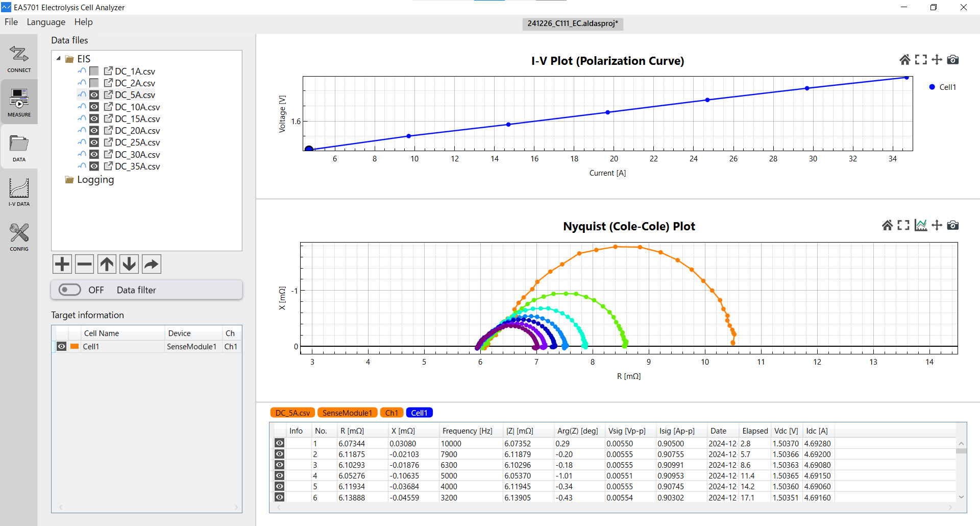Image resolution: width=980 pixels, height=526 pixels.
Task: Select the Logging folder in tree
Action: (95, 180)
